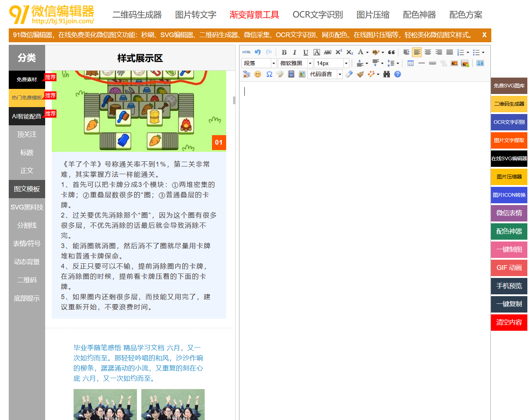Insert a hyperlink
This screenshot has height=420, width=531.
point(432,63)
